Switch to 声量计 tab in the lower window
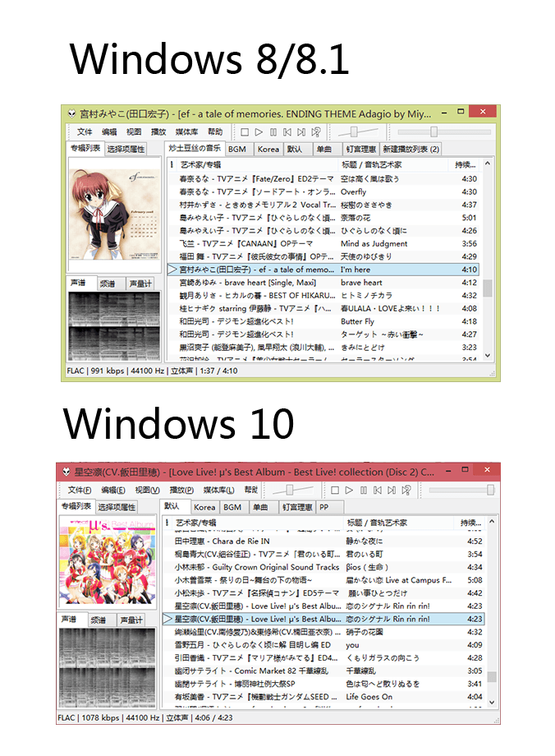 (x=131, y=620)
